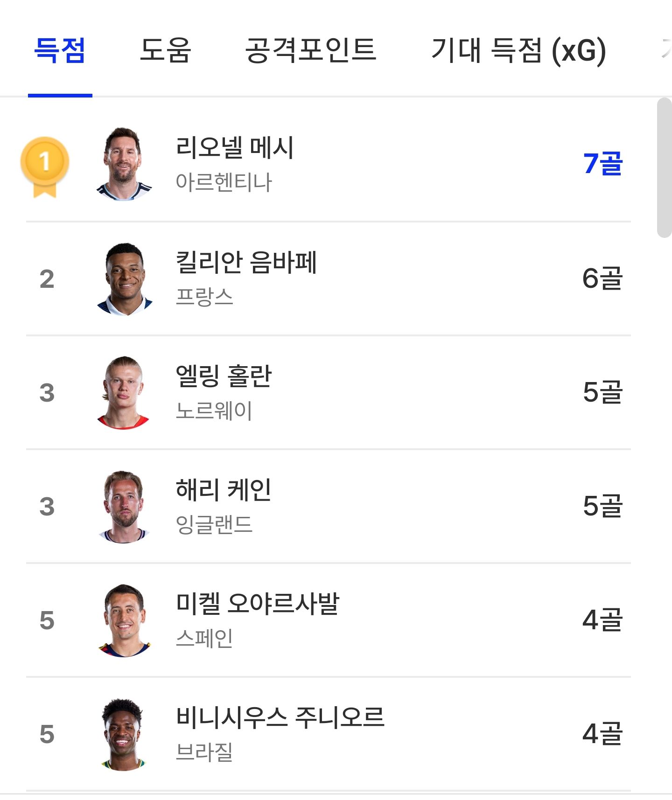Switch to the 공격포인트 tab
The image size is (672, 800).
[x=311, y=50]
